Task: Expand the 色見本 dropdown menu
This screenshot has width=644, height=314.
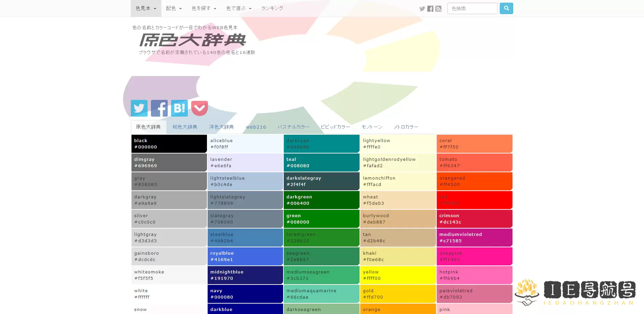Action: click(146, 8)
